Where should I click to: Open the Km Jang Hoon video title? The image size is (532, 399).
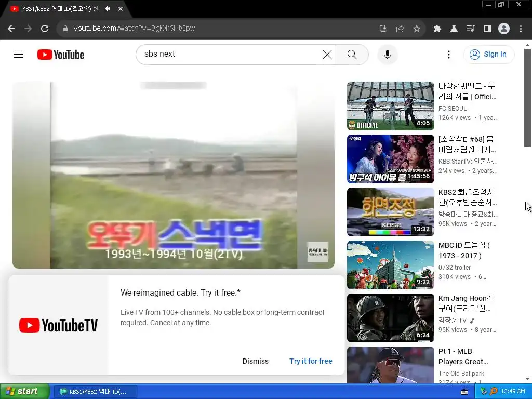coord(466,303)
